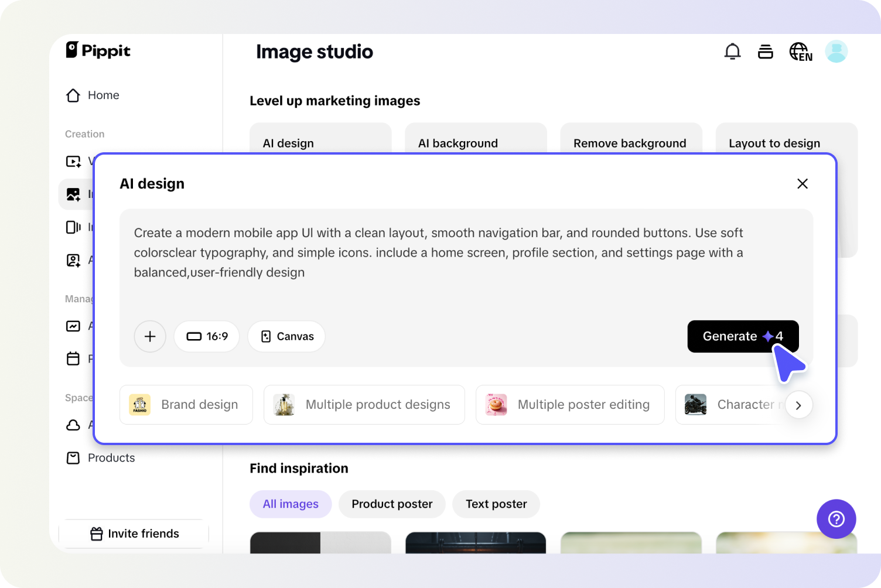Click the billing card icon in top bar
This screenshot has width=881, height=588.
click(766, 52)
